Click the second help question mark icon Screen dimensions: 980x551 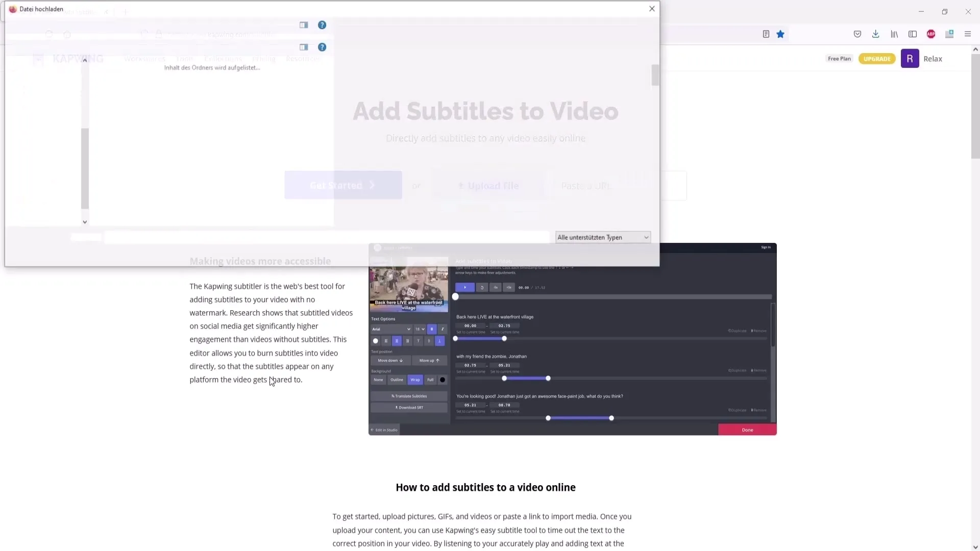pos(323,47)
